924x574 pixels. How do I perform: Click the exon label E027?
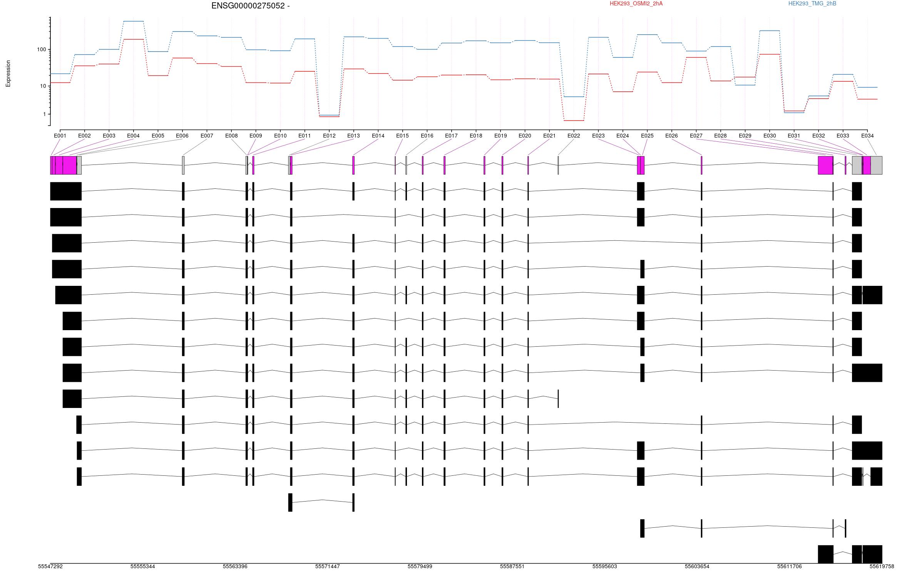[696, 136]
